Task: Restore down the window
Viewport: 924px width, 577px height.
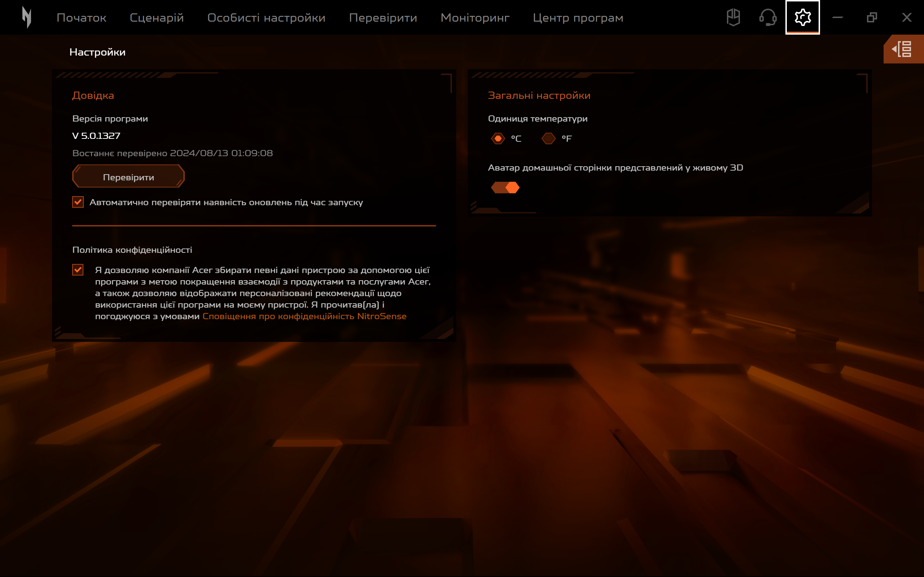Action: coord(872,18)
